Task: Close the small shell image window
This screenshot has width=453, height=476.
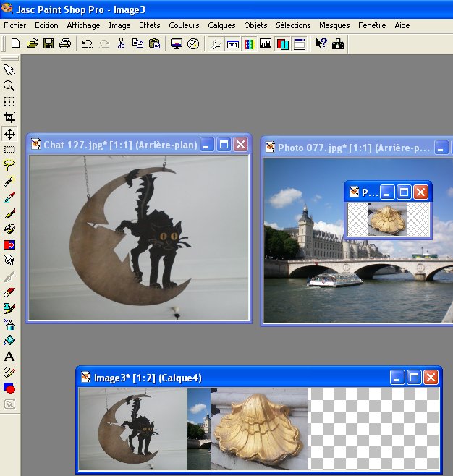Action: tap(421, 192)
